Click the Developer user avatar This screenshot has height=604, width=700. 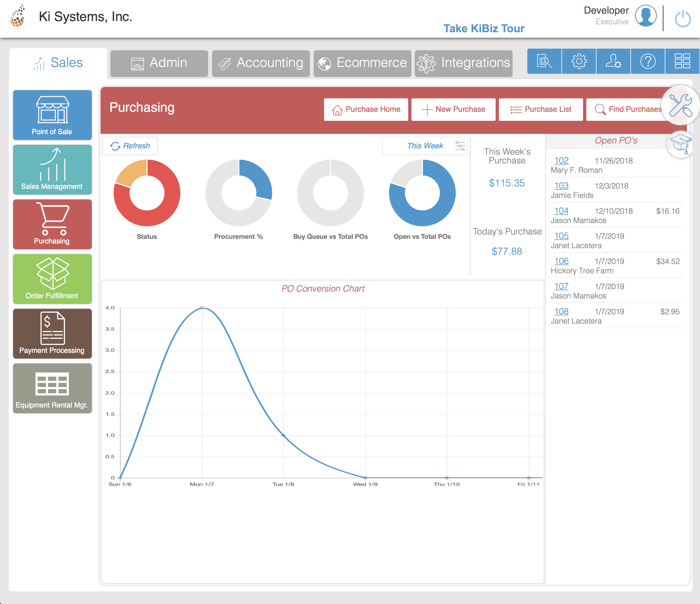point(646,16)
